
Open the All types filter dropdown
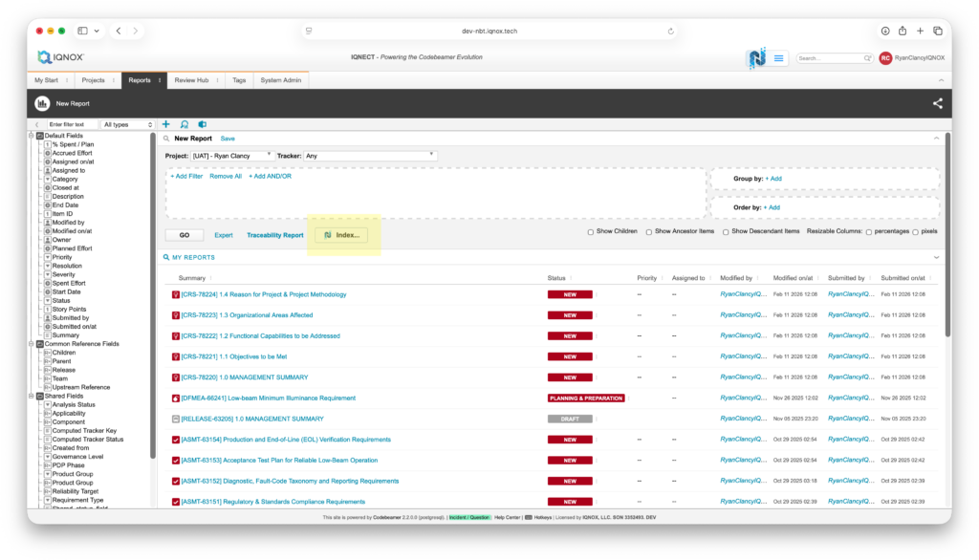(x=128, y=124)
